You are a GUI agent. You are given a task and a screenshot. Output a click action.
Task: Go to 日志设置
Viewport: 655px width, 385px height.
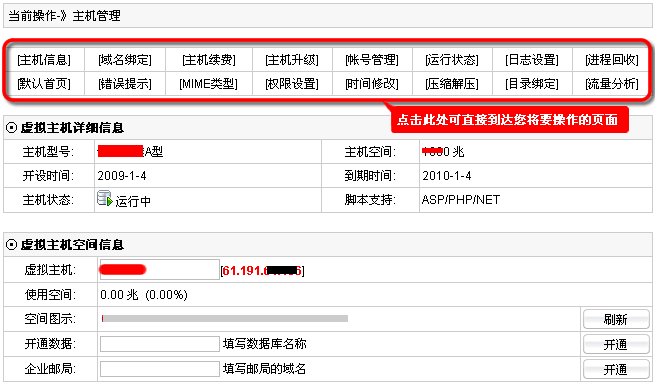(x=532, y=60)
